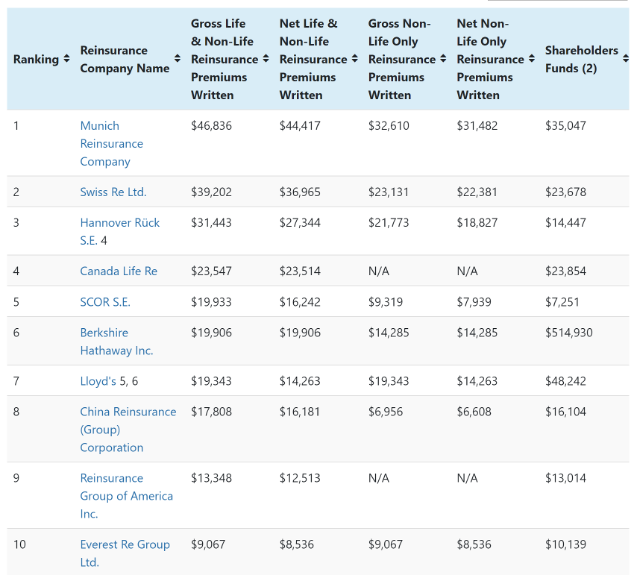This screenshot has height=576, width=634.
Task: Open Reinsurance Group of America Inc. link
Action: coord(126,496)
